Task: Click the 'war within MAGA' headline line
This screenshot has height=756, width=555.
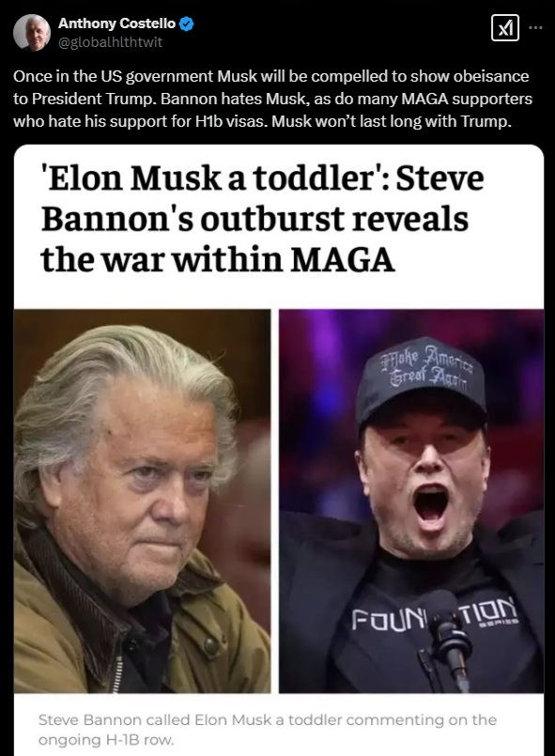Action: click(218, 259)
